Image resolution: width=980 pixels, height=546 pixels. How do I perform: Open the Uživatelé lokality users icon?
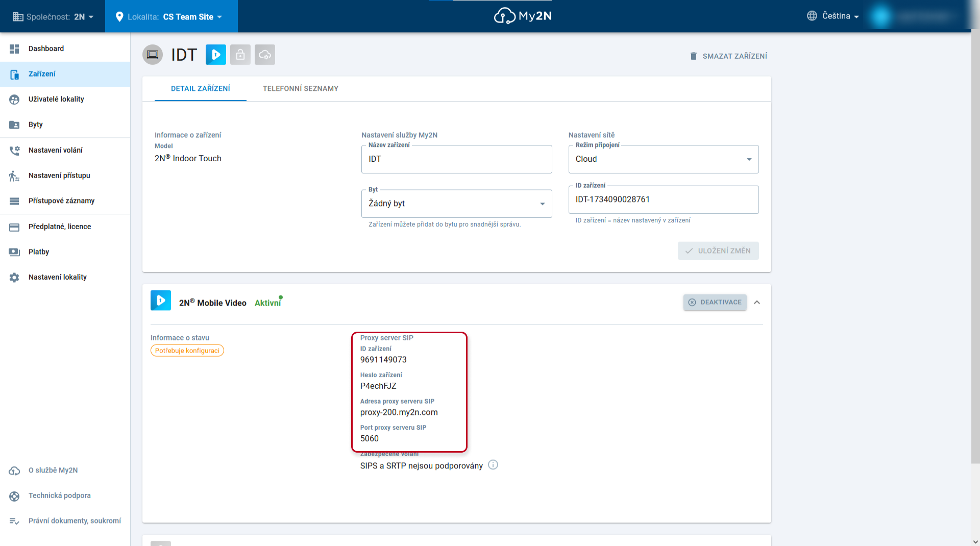click(14, 100)
